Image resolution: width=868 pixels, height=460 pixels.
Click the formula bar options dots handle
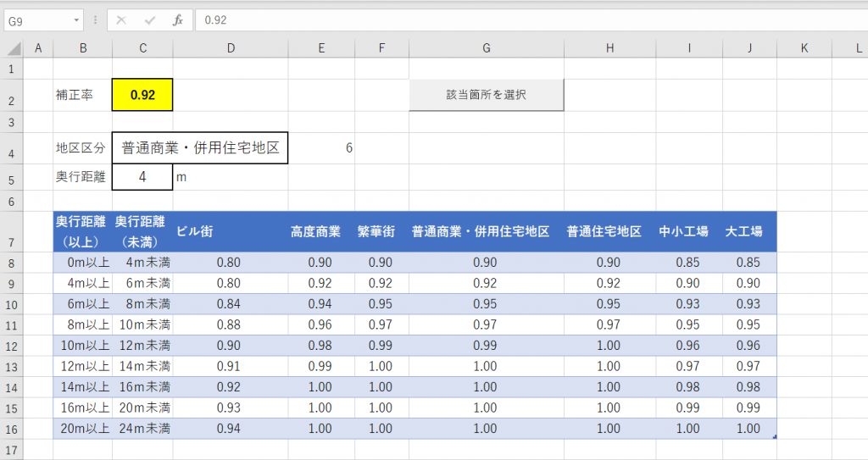pos(96,19)
